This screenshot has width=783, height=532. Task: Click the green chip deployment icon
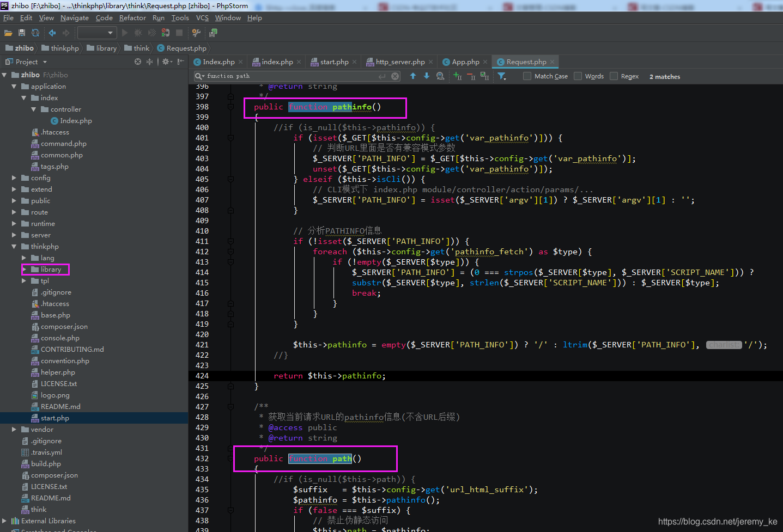[x=213, y=33]
